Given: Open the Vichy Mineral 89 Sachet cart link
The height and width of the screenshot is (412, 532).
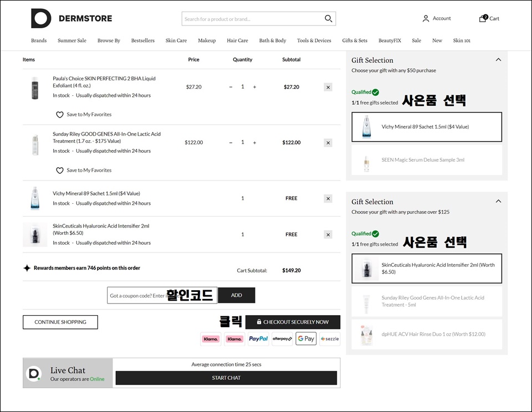Looking at the screenshot, I should (96, 194).
